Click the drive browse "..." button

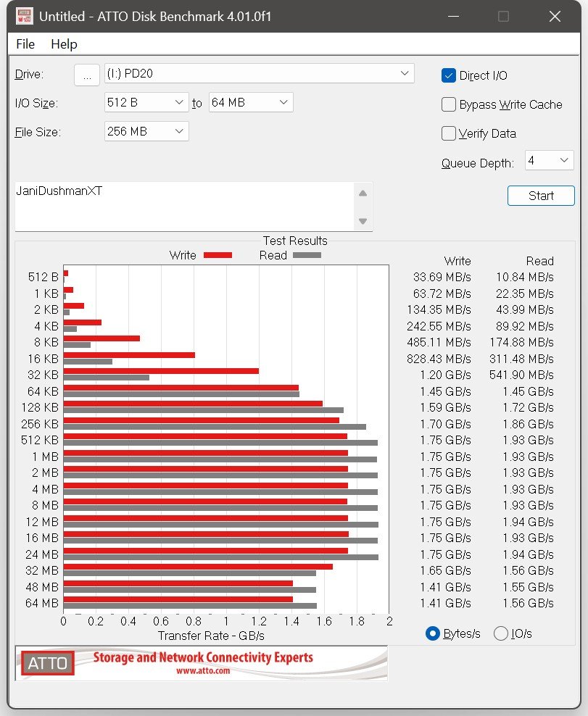point(87,75)
